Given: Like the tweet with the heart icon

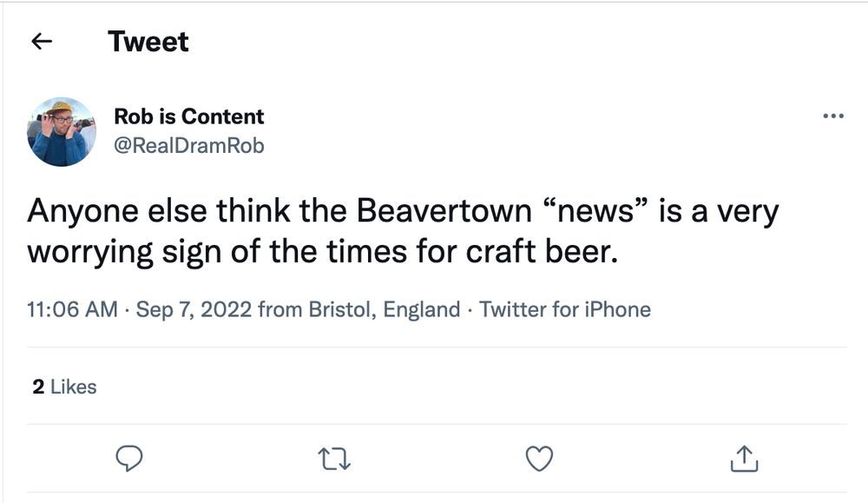Looking at the screenshot, I should [540, 458].
